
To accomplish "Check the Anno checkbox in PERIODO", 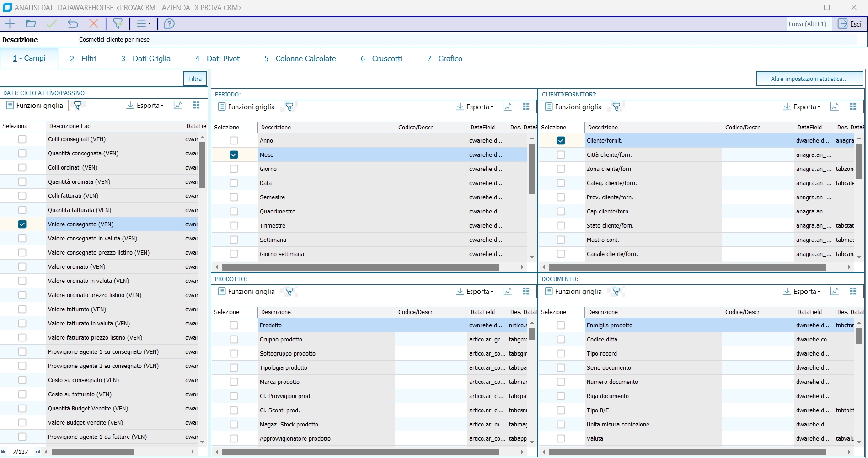I will [x=234, y=141].
